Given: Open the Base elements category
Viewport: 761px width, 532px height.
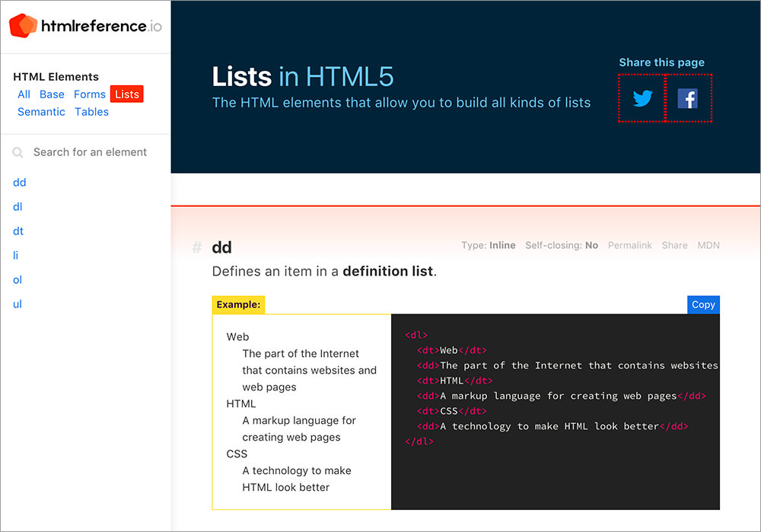Looking at the screenshot, I should pyautogui.click(x=52, y=94).
